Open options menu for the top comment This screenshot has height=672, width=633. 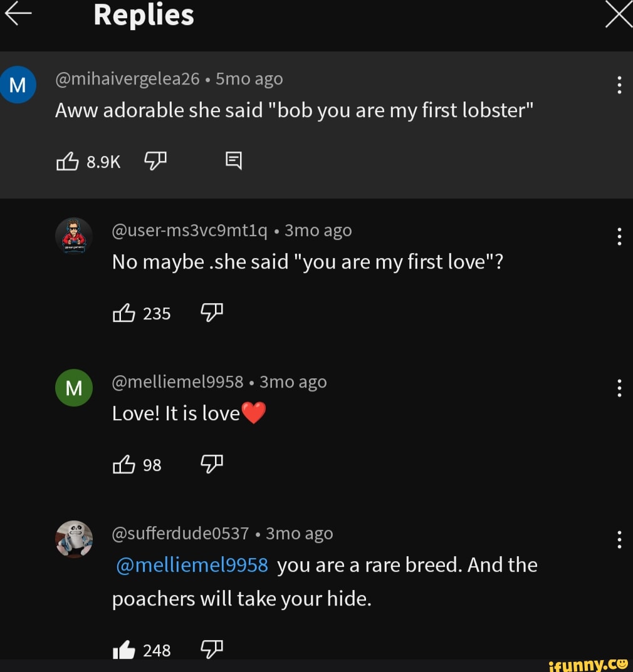(619, 85)
